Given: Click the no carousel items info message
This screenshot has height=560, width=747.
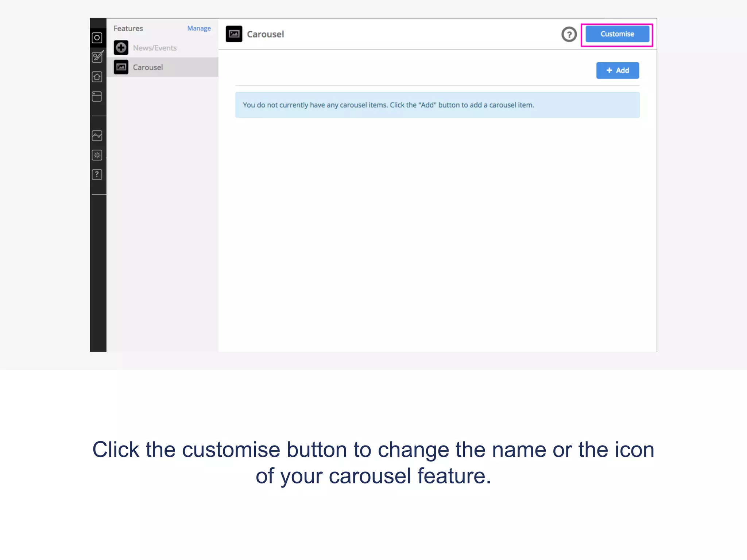Looking at the screenshot, I should pyautogui.click(x=437, y=105).
